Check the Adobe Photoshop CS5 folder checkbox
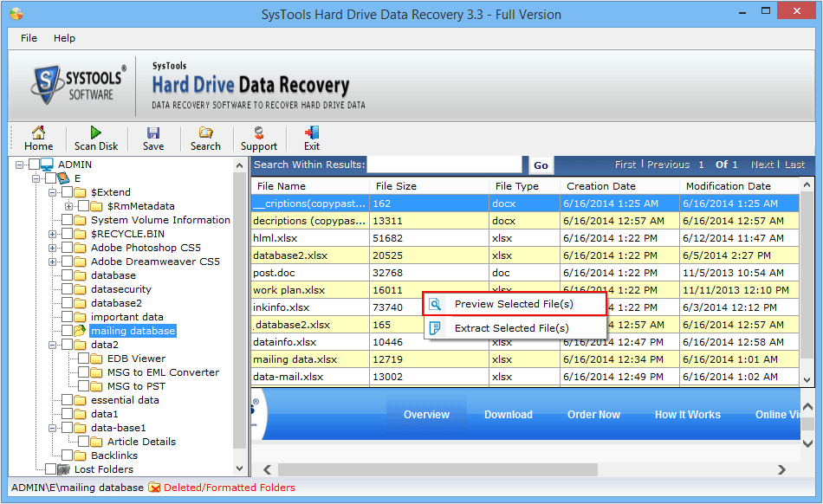The height and width of the screenshot is (504, 823). [x=68, y=248]
